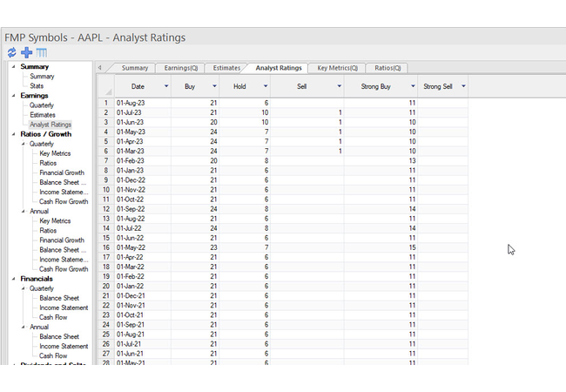Open the Date column filter dropdown
This screenshot has height=392, width=566.
(166, 86)
